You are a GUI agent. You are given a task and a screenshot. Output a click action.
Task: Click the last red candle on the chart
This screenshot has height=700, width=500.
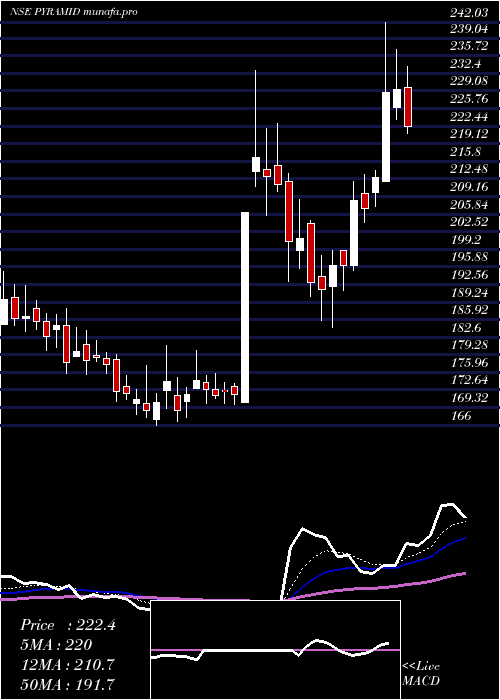point(408,107)
